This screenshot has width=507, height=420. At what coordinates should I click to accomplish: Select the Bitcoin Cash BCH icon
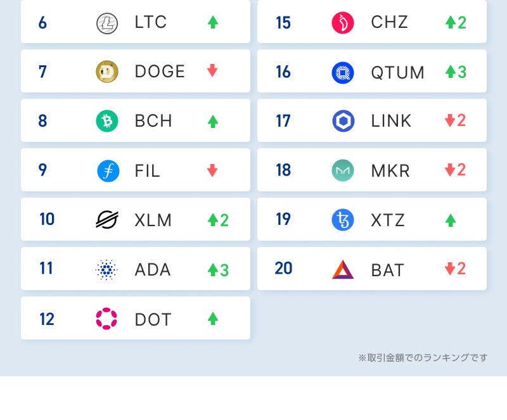[x=106, y=121]
